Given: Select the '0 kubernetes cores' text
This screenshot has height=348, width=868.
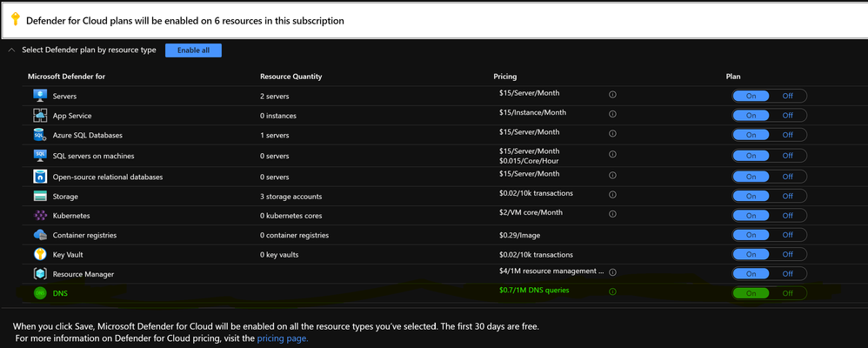Looking at the screenshot, I should (x=291, y=216).
